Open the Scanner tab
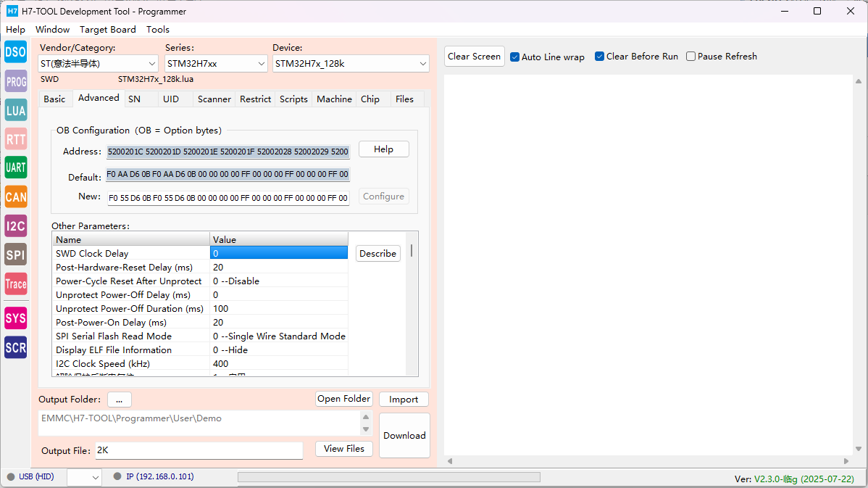The image size is (868, 488). [x=214, y=99]
